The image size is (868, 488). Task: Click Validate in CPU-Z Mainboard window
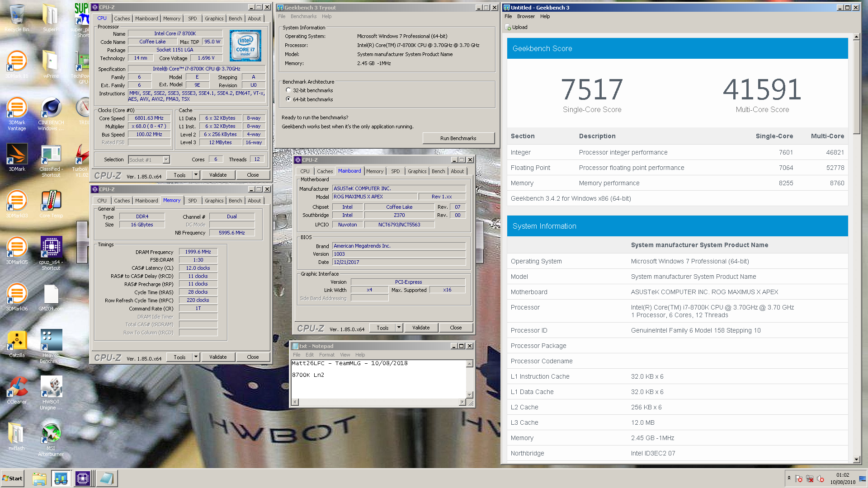click(421, 328)
